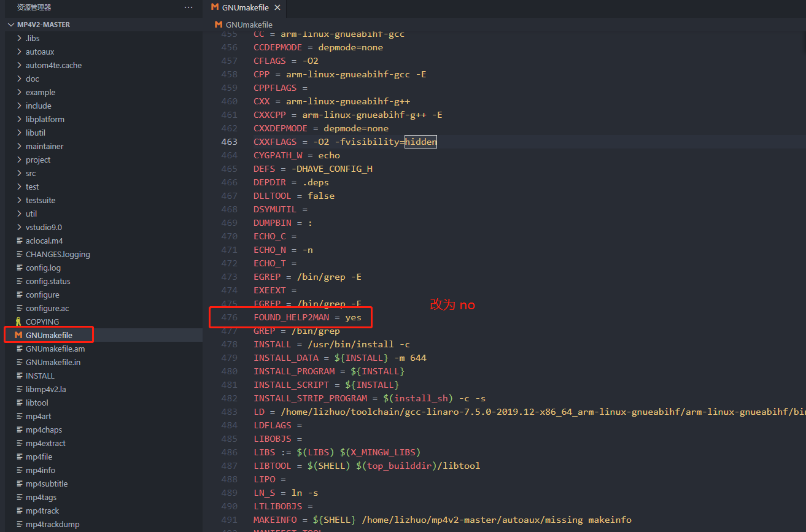Collapse the MP4V2-MASTER root folder section
The height and width of the screenshot is (532, 806).
tap(11, 25)
